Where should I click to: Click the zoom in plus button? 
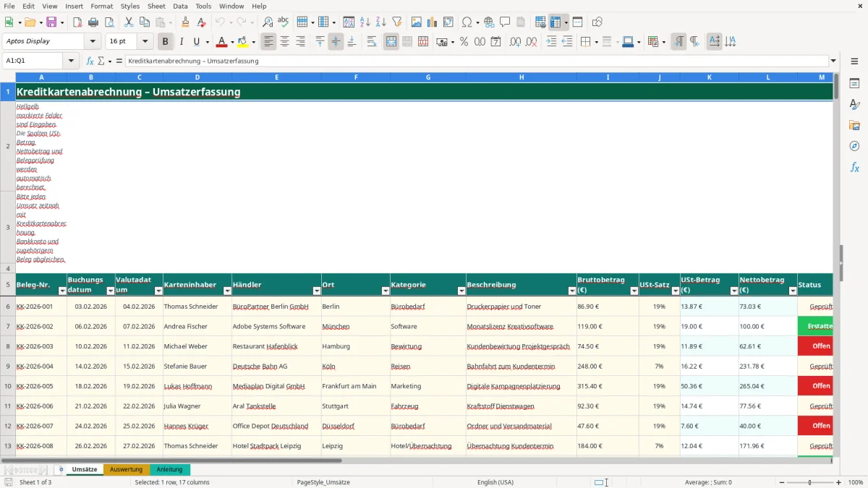(x=838, y=482)
